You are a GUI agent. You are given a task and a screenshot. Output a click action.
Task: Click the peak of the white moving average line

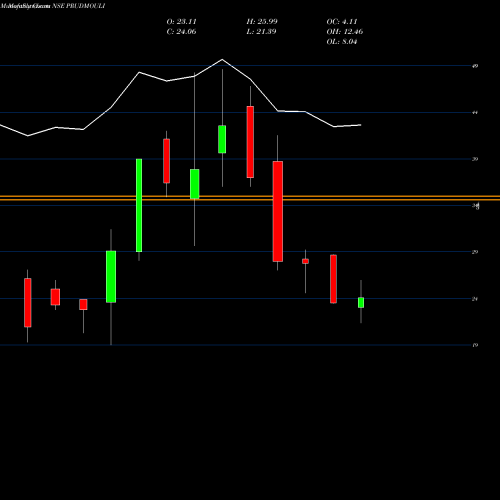pos(222,60)
